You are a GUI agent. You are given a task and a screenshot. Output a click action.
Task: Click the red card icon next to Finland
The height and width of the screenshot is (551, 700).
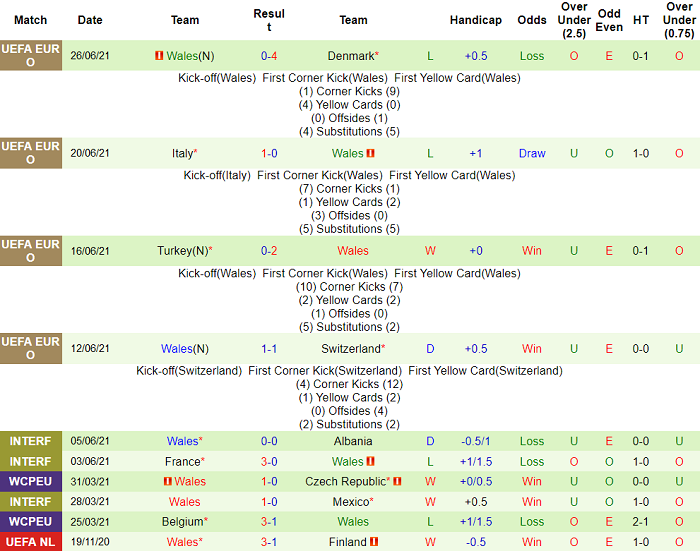(374, 542)
